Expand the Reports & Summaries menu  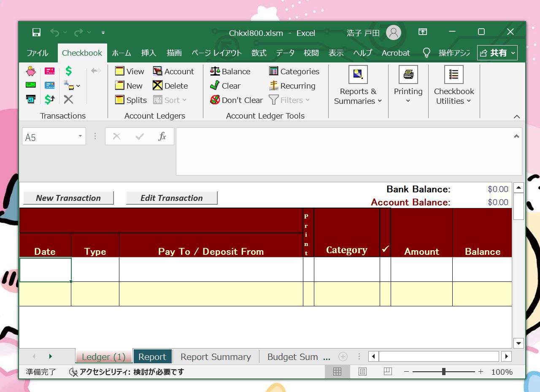[x=358, y=86]
